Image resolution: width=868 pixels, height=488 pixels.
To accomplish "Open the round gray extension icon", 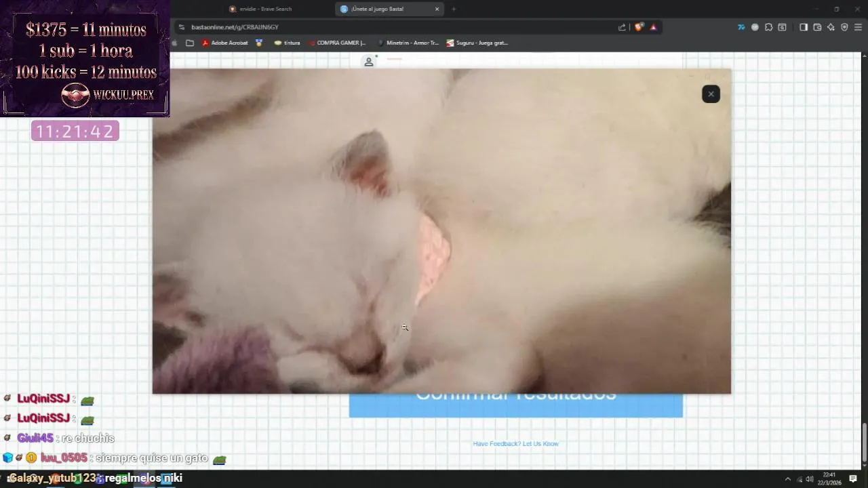I will click(x=755, y=27).
